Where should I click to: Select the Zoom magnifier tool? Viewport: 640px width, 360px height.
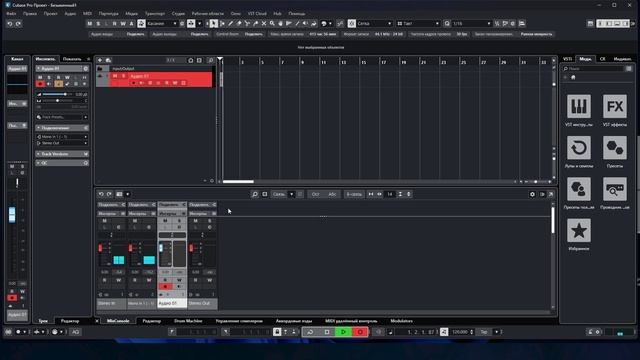coord(272,24)
